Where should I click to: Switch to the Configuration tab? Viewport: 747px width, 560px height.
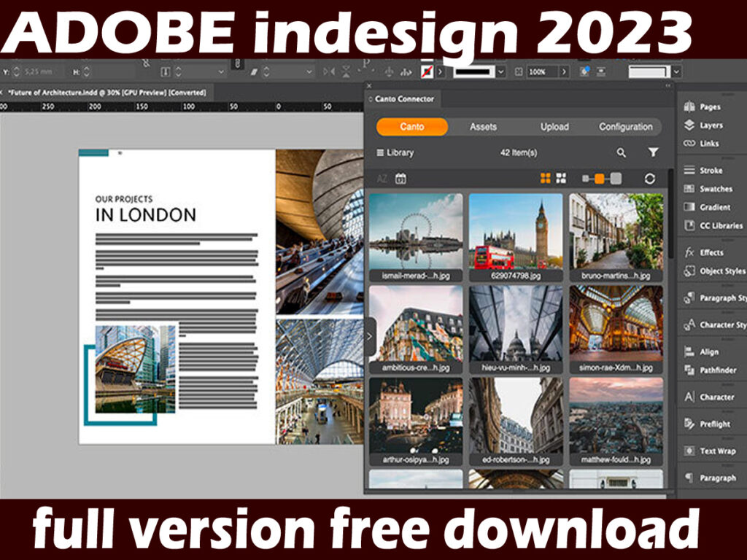[627, 127]
